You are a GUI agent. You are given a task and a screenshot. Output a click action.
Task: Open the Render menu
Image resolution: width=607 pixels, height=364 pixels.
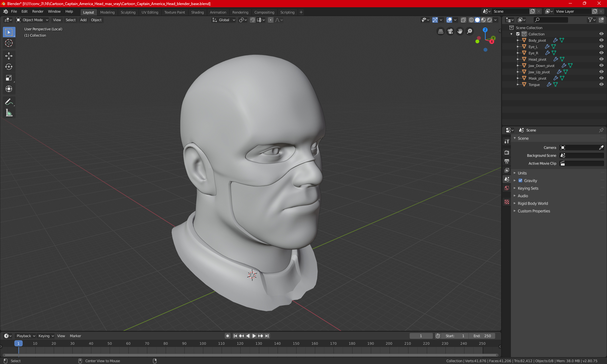pos(38,11)
